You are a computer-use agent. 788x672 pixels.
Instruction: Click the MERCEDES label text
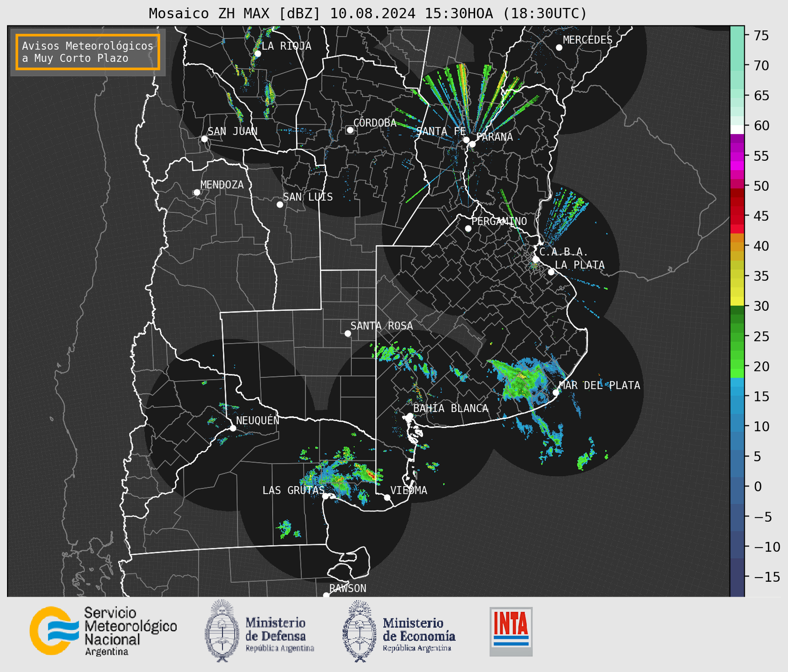tap(588, 40)
